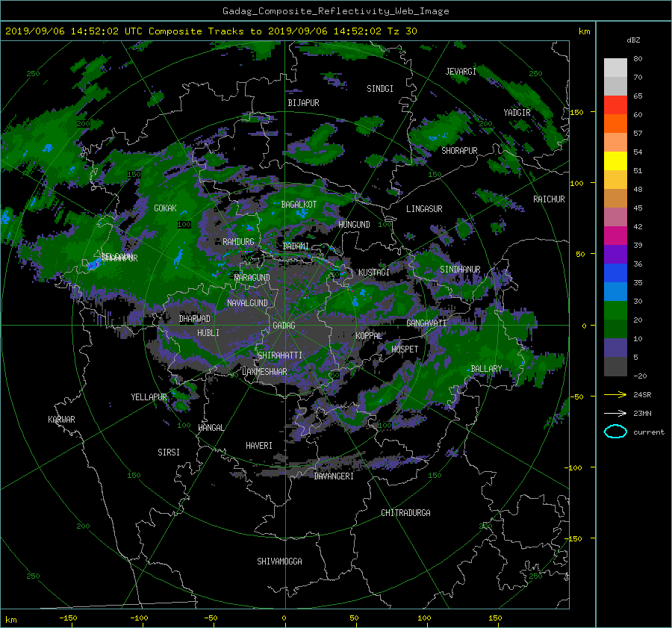This screenshot has width=672, height=628.
Task: Click the red 65 dBZ color swatch
Action: point(615,105)
